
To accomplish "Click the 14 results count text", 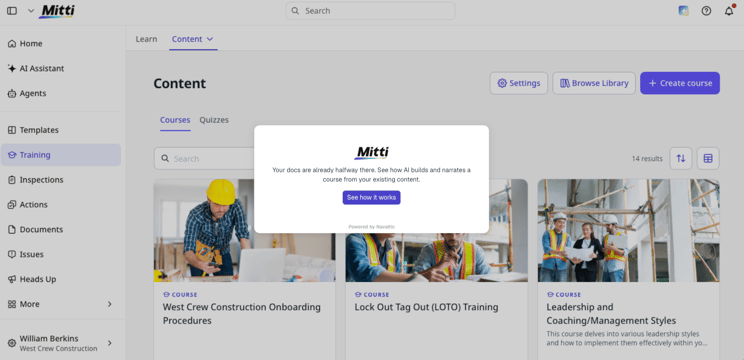I will [647, 158].
